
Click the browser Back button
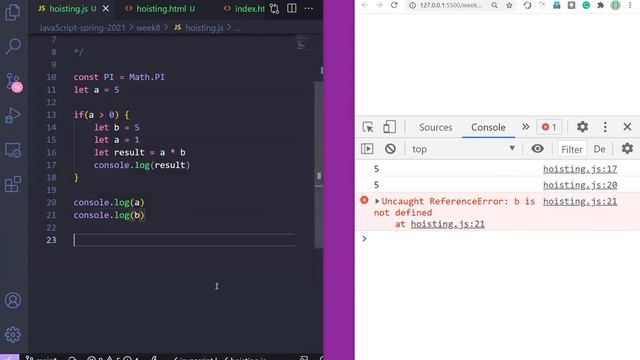[364, 5]
